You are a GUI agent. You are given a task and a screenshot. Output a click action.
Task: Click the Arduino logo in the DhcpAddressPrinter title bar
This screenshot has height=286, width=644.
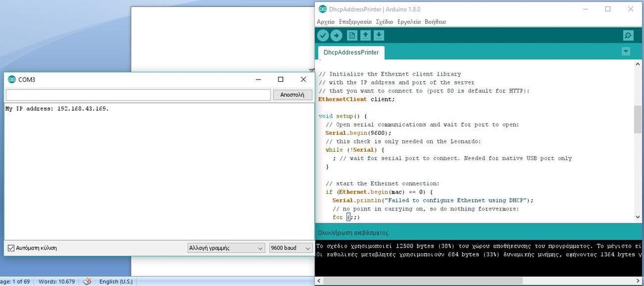(x=323, y=9)
